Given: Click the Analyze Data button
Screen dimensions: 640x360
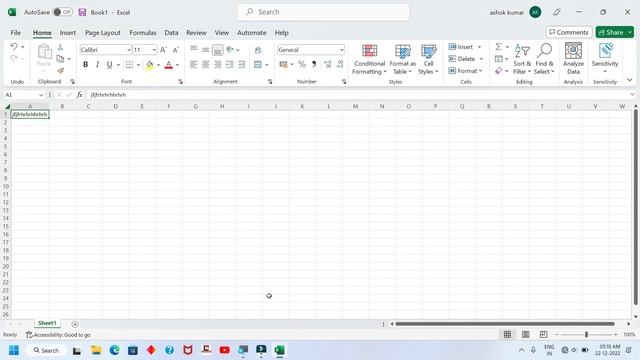Looking at the screenshot, I should click(573, 60).
